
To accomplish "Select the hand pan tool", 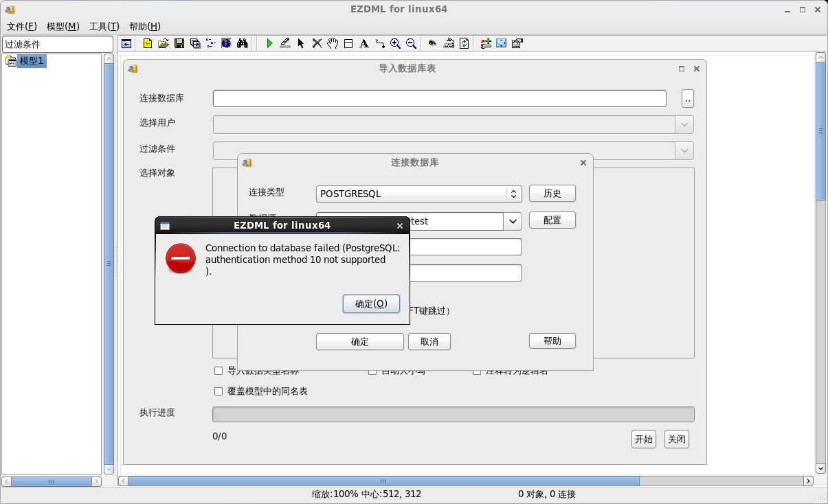I will [x=333, y=43].
